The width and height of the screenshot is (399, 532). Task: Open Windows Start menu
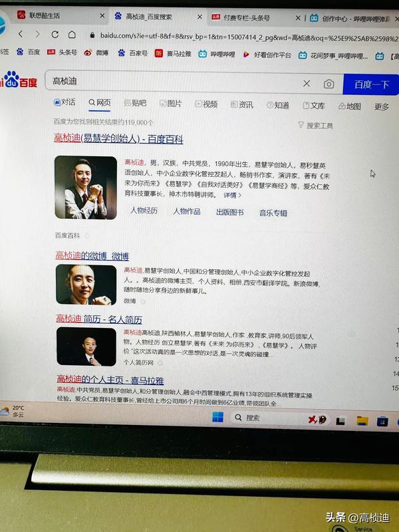[x=217, y=417]
